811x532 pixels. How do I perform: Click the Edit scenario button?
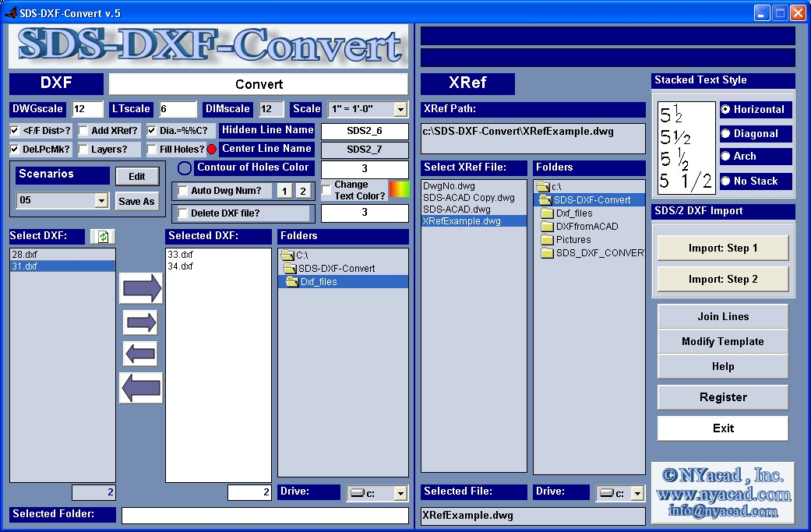136,177
